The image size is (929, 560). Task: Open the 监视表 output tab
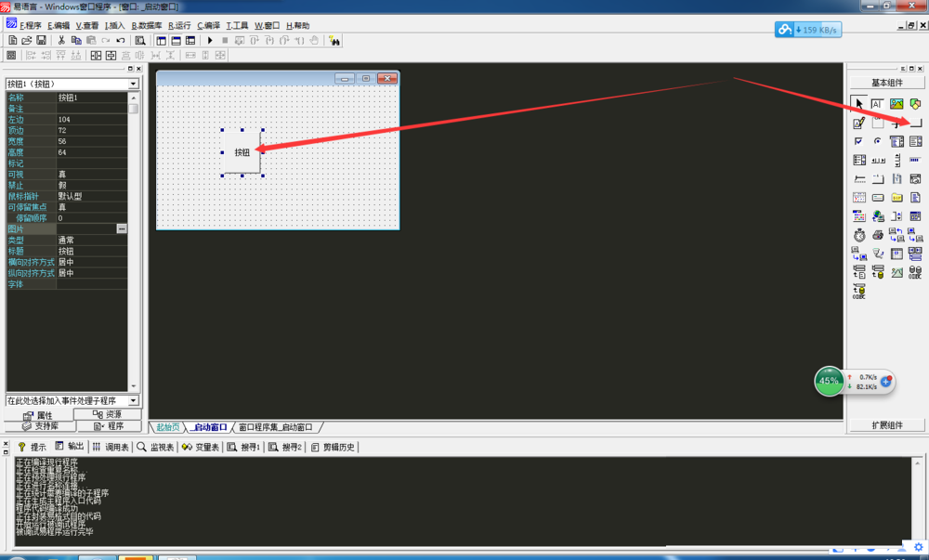point(156,447)
